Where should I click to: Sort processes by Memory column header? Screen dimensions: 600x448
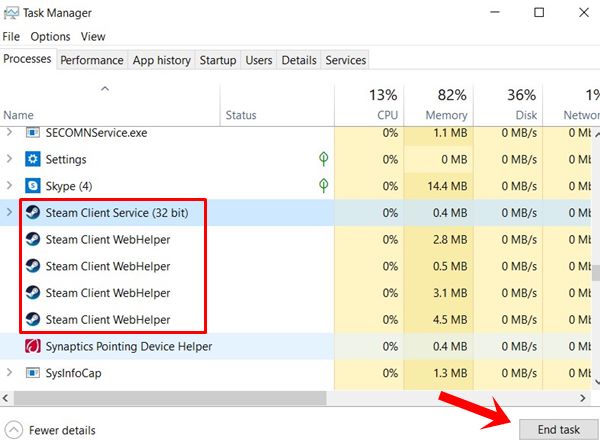439,104
